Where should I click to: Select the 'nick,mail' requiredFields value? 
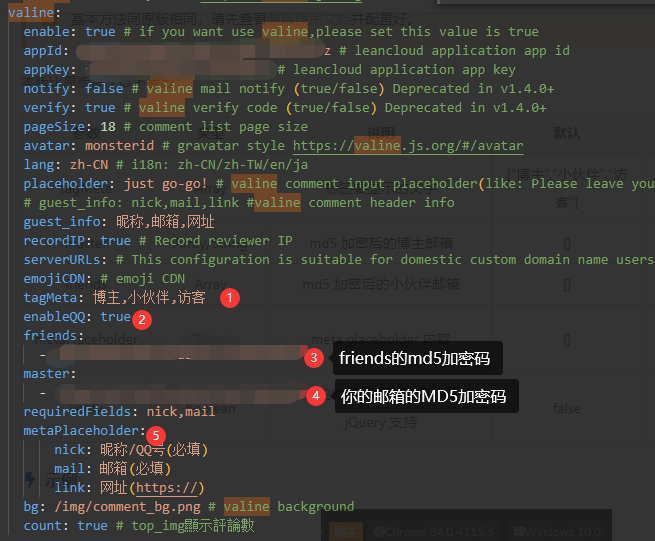[181, 411]
